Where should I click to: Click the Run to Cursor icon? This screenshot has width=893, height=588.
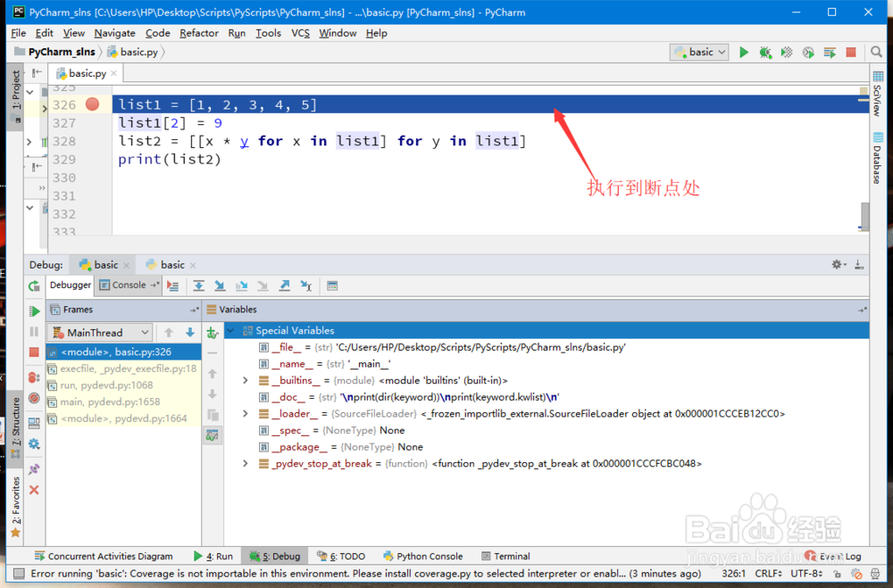coord(305,286)
